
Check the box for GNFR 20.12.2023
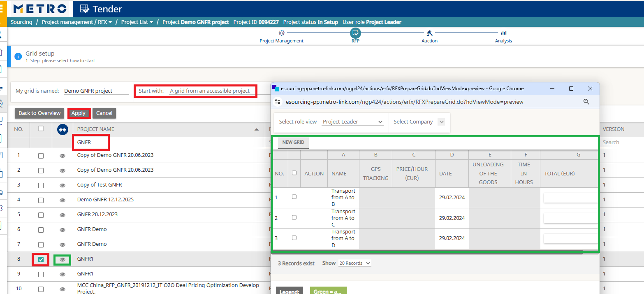[41, 215]
